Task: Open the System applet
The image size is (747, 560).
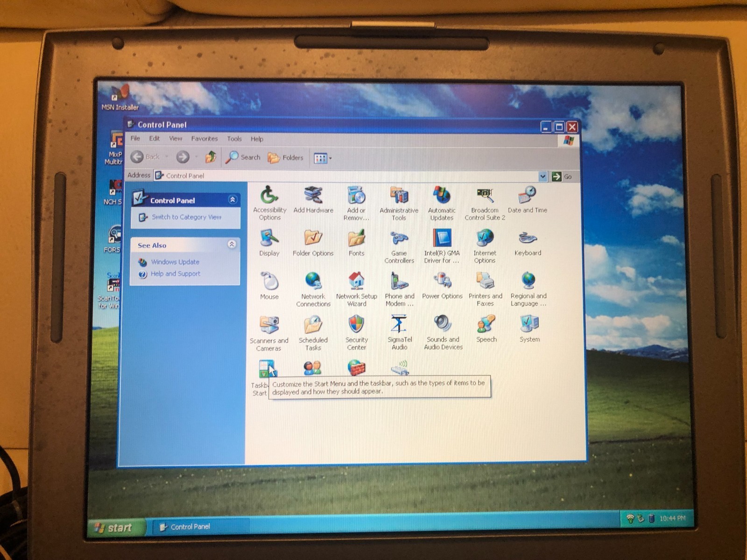Action: click(529, 329)
